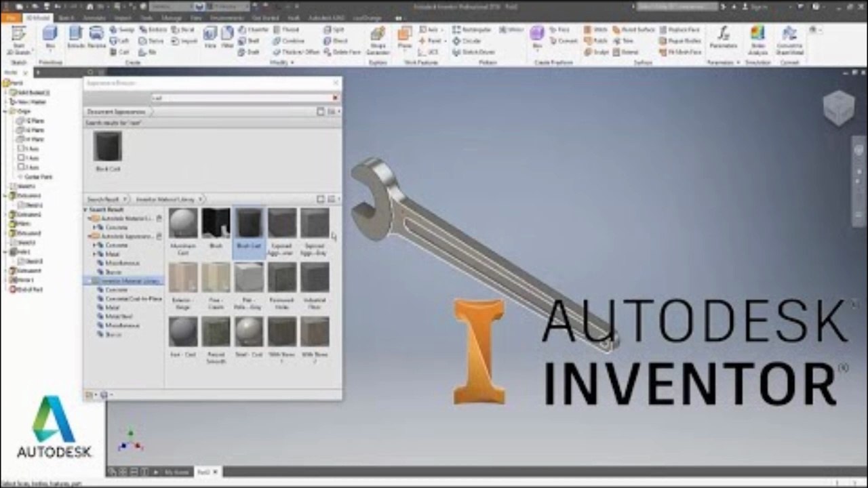Image resolution: width=868 pixels, height=488 pixels.
Task: Choose the Delete Face tool
Action: click(x=342, y=52)
